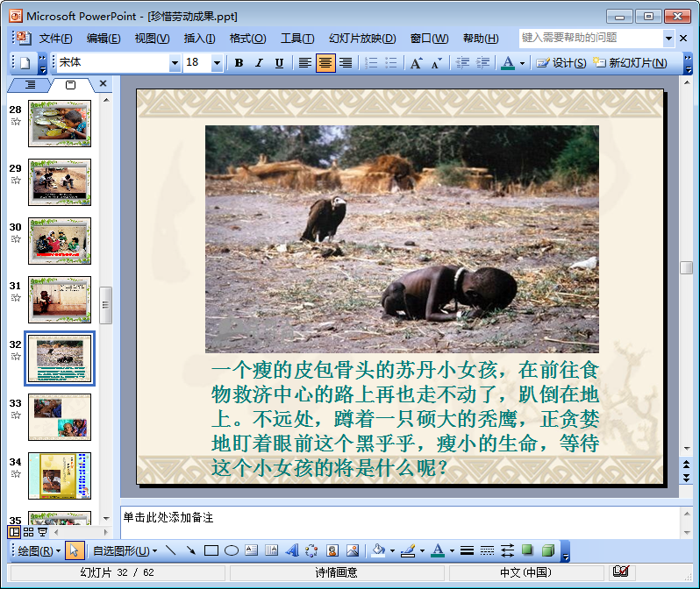Apply numbered list formatting

point(371,63)
